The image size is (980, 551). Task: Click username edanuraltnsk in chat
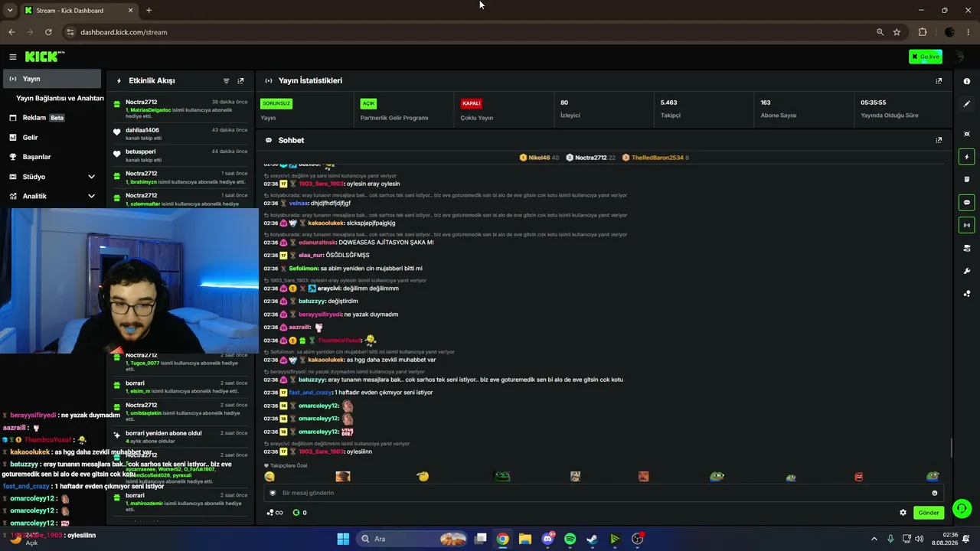(317, 243)
